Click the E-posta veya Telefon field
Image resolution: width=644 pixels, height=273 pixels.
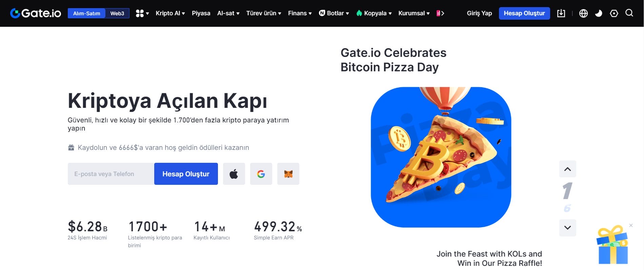pyautogui.click(x=110, y=174)
